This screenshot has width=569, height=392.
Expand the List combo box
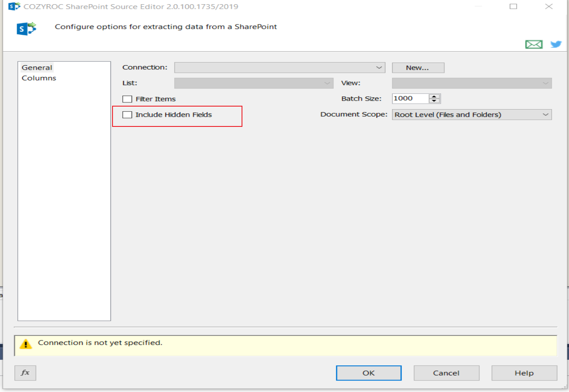point(254,83)
